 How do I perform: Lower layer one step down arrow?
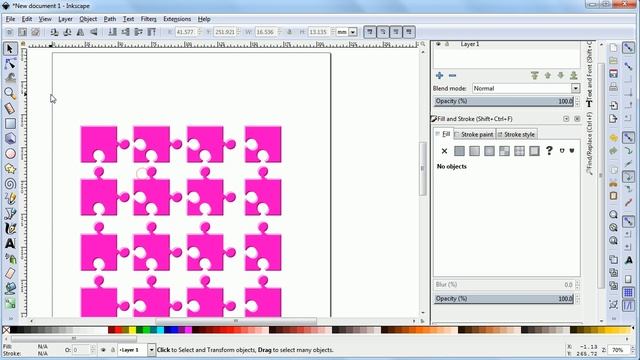point(561,76)
